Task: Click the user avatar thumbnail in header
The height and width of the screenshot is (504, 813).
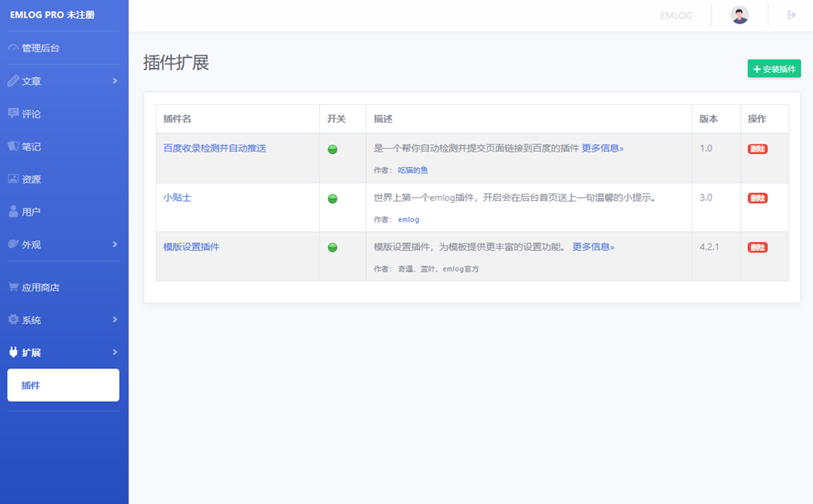Action: click(740, 15)
